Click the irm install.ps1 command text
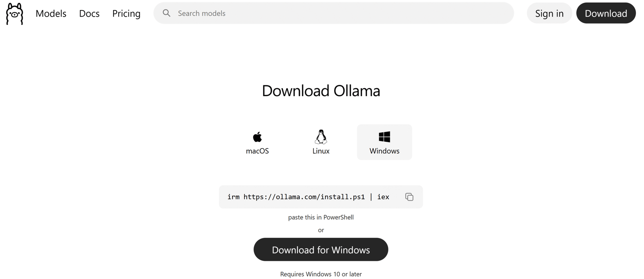This screenshot has width=644, height=279. (308, 197)
